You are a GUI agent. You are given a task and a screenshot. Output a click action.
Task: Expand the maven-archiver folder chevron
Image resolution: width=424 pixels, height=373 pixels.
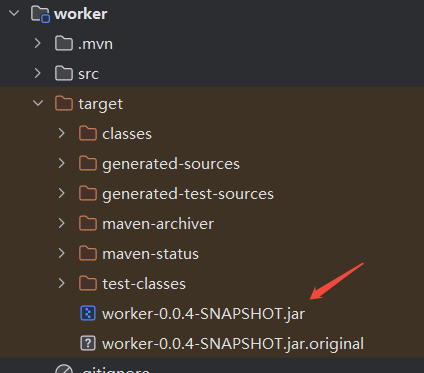pos(62,223)
